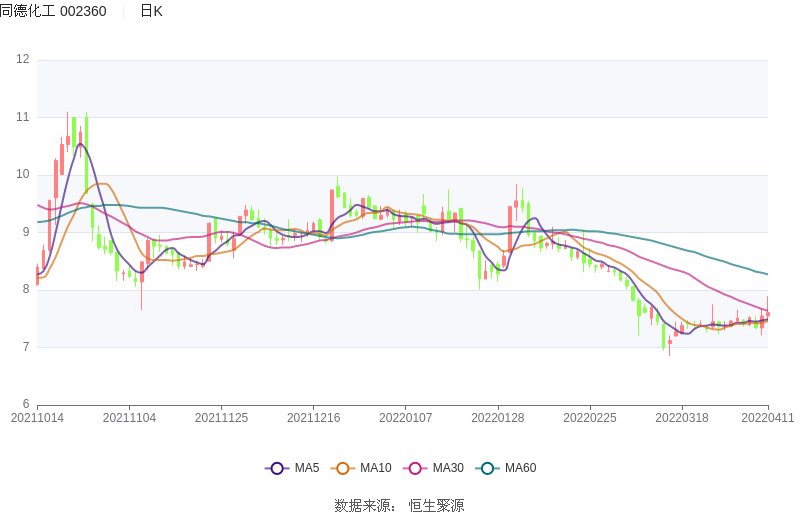Viewport: 800px width, 517px height.
Task: Click the 12 price label on the y-axis
Action: pos(23,59)
